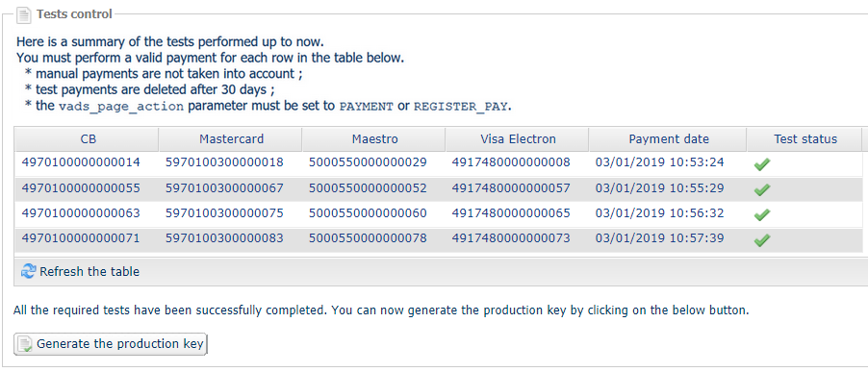
Task: Click the Test status column header
Action: coord(804,139)
